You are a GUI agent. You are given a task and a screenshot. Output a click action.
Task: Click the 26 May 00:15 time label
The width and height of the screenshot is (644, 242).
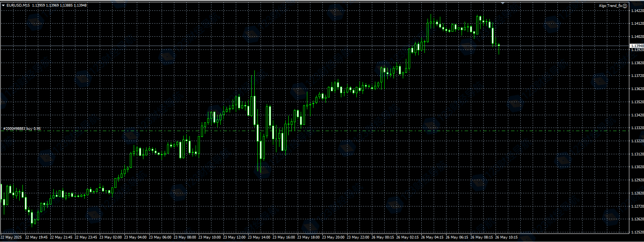[x=383, y=237]
